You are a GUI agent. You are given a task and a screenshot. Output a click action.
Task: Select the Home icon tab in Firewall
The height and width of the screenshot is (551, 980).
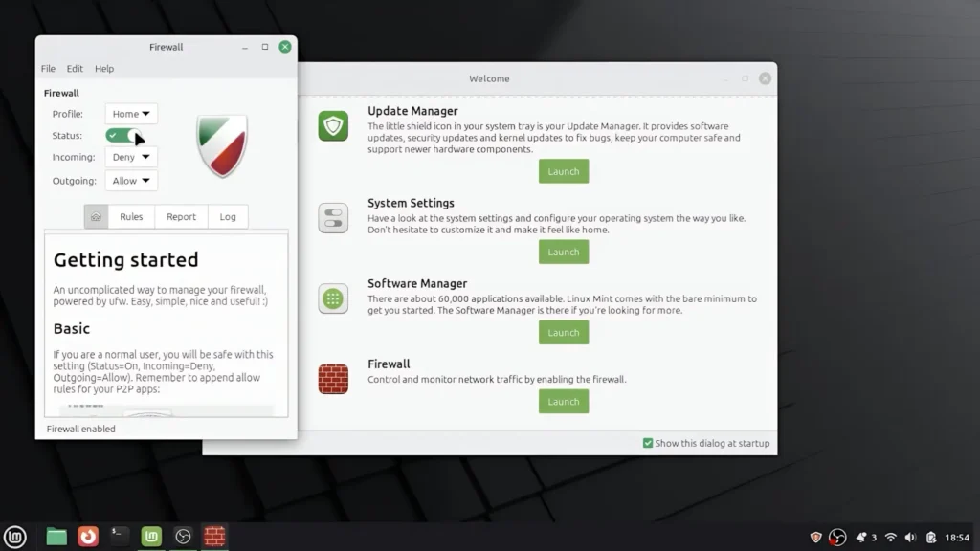[x=97, y=217]
